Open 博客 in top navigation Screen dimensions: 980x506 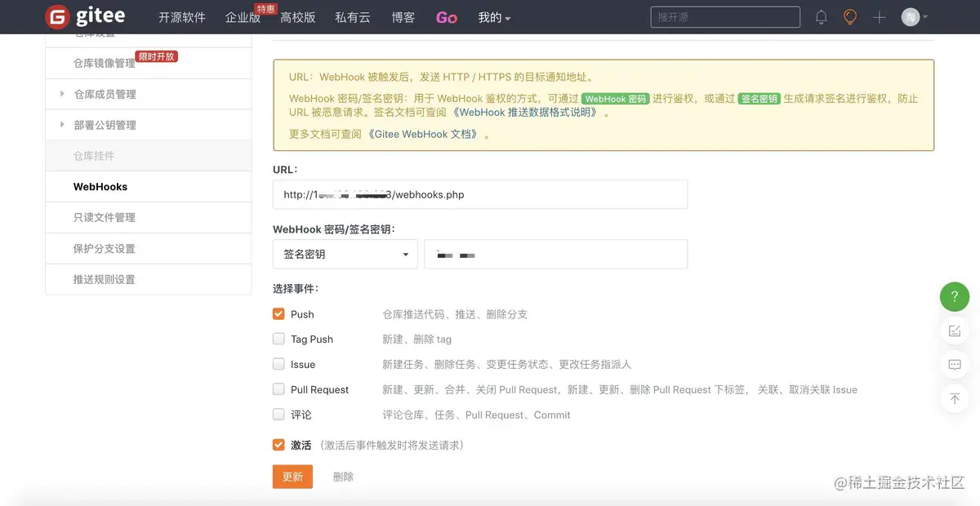point(403,17)
